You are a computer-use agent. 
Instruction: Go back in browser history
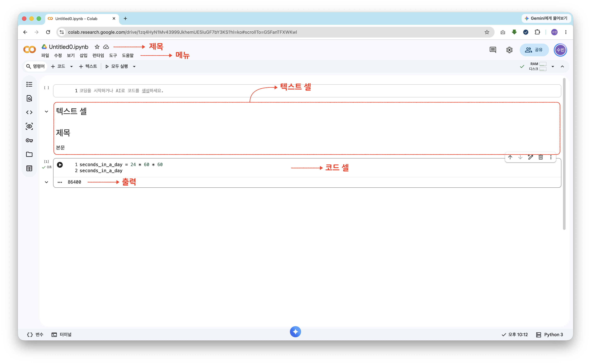point(25,32)
